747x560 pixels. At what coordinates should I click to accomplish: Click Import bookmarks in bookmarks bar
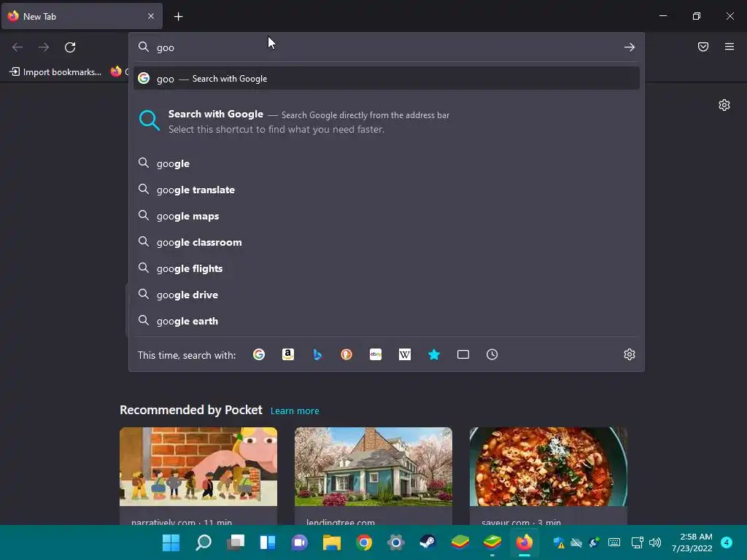[55, 72]
